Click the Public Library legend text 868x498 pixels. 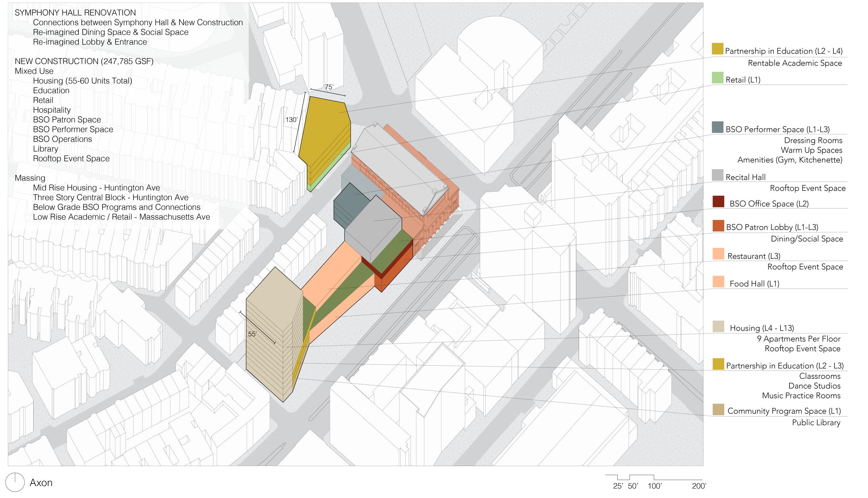pos(816,423)
